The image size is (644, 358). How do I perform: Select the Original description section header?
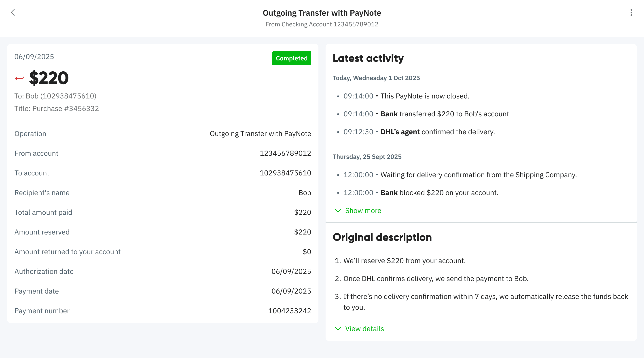coord(382,237)
